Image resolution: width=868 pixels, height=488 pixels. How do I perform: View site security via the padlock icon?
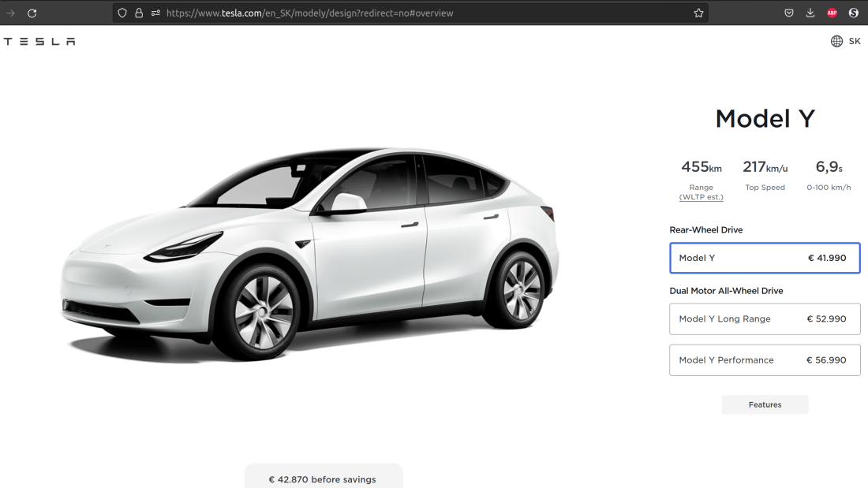pos(139,13)
